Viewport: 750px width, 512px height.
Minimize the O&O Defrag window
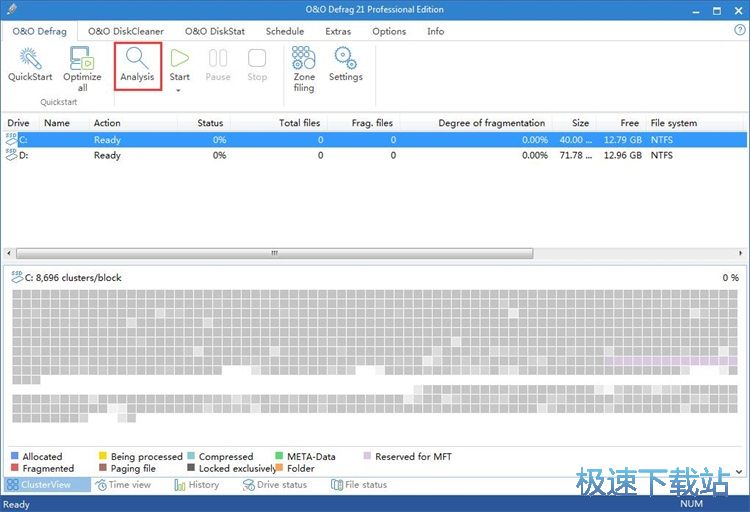(696, 11)
